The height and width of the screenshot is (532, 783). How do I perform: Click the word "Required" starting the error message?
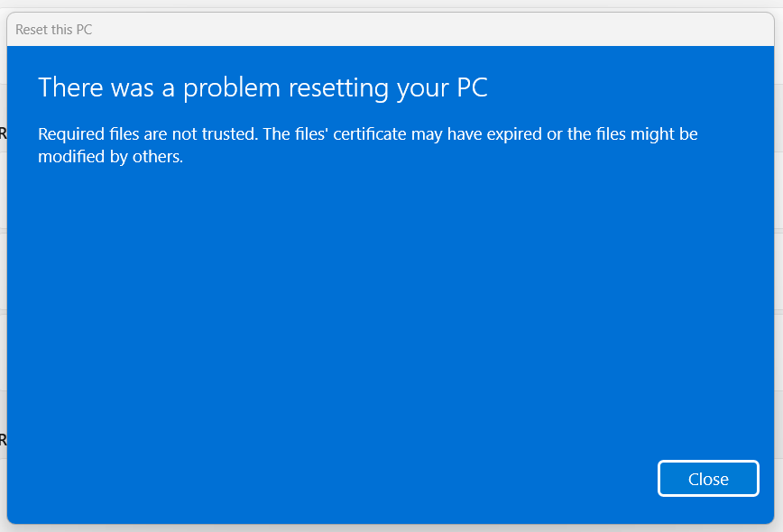click(69, 134)
